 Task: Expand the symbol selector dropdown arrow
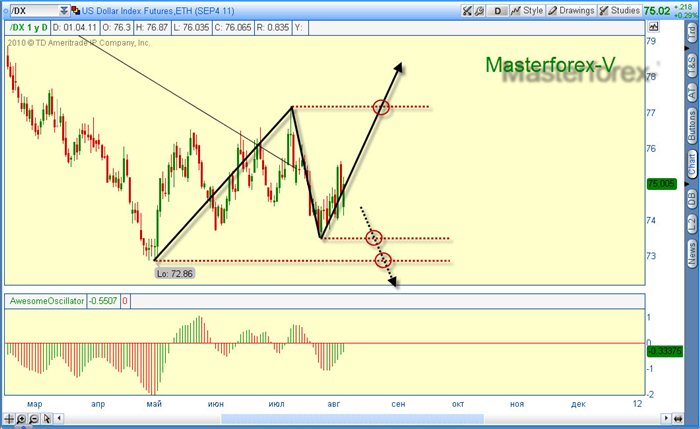click(64, 11)
